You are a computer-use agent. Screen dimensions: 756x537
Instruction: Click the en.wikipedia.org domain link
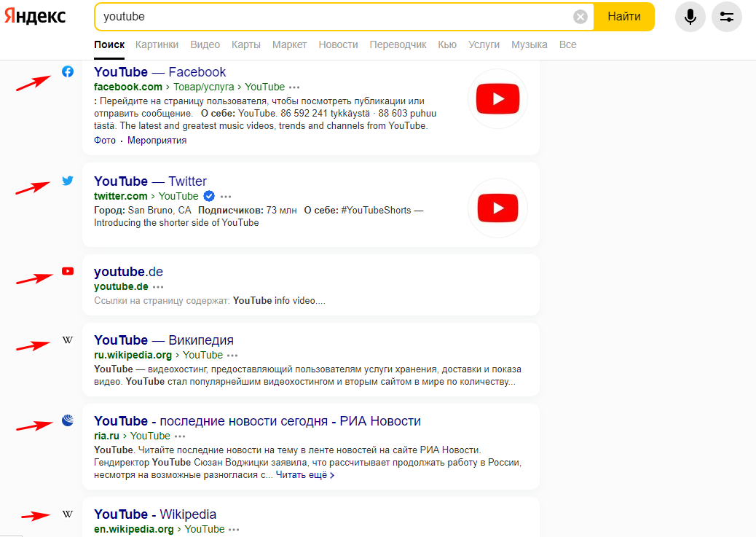pyautogui.click(x=133, y=529)
